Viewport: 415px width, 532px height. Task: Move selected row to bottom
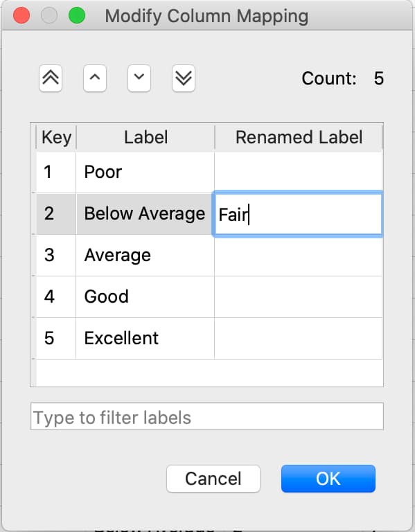tap(184, 78)
